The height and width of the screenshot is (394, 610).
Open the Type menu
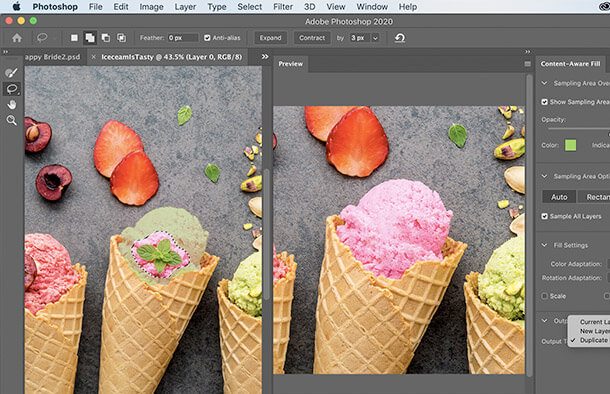click(x=217, y=7)
